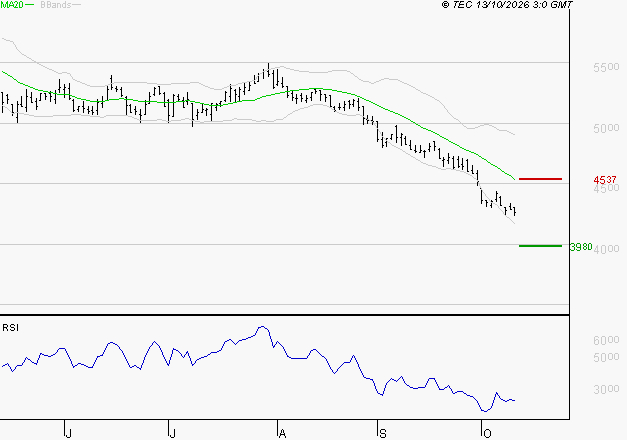The width and height of the screenshot is (627, 440).
Task: Click the green 3980 support value
Action: point(581,247)
